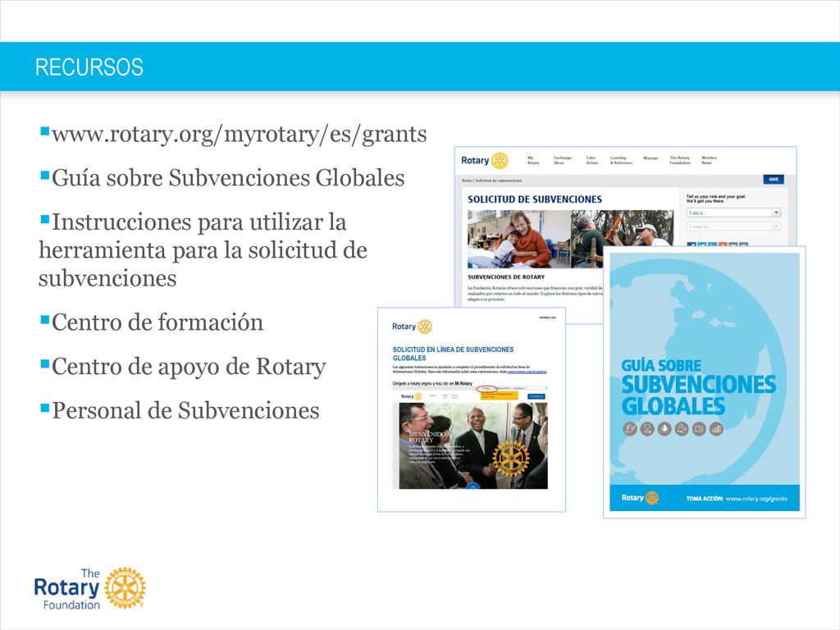Click www.rotary.org/grants link on guide cover

tap(756, 499)
